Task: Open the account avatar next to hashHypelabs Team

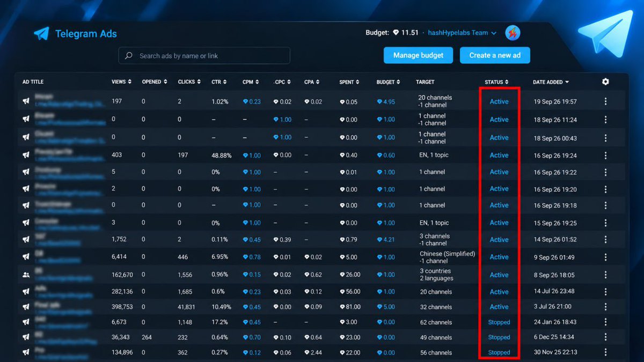Action: [513, 33]
